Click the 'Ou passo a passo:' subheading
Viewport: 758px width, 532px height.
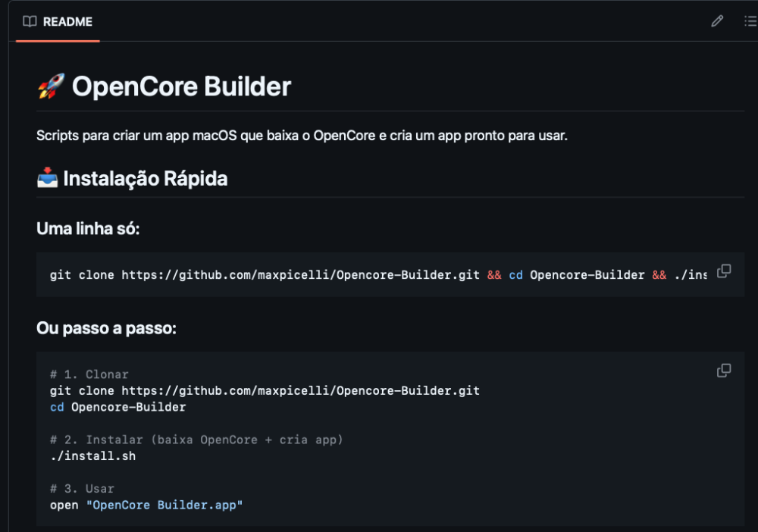point(106,329)
